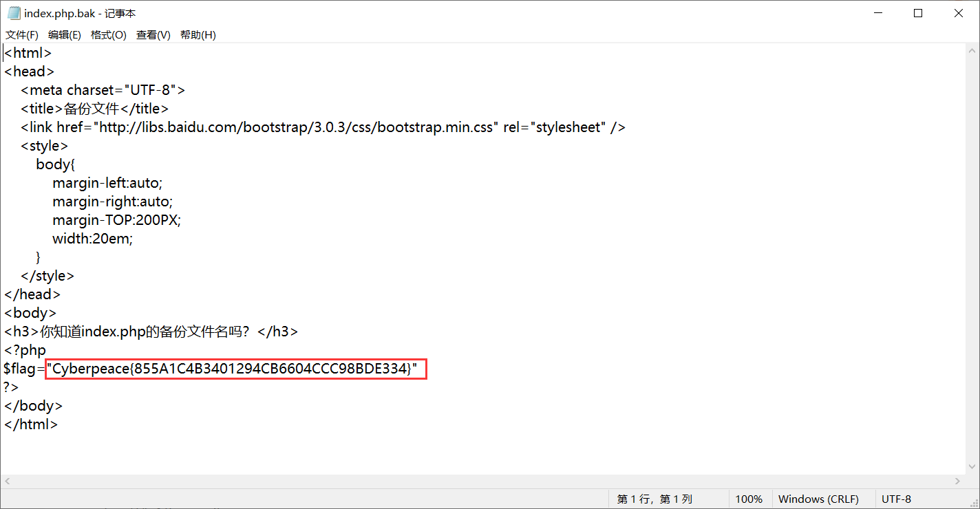The image size is (980, 509).
Task: Open the 查看(V) menu
Action: coord(153,34)
